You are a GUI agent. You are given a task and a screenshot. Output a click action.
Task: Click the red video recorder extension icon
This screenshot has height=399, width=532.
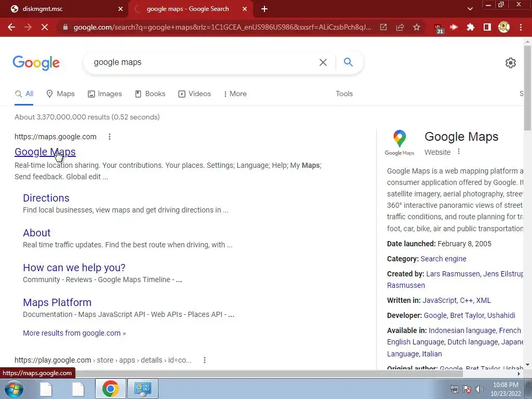[454, 27]
